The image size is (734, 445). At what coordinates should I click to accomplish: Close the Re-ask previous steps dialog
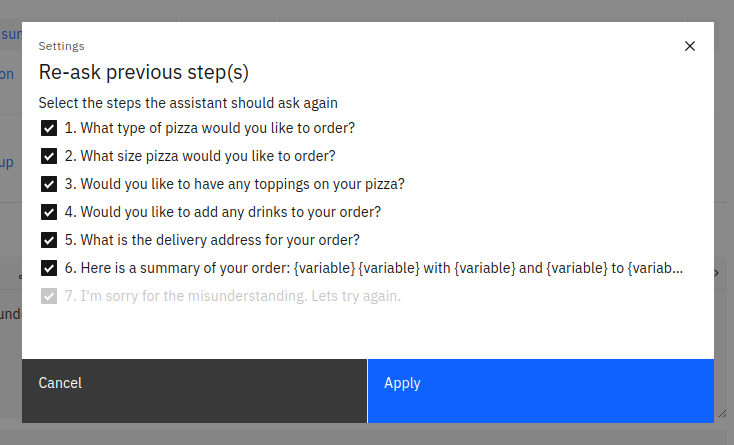point(689,46)
